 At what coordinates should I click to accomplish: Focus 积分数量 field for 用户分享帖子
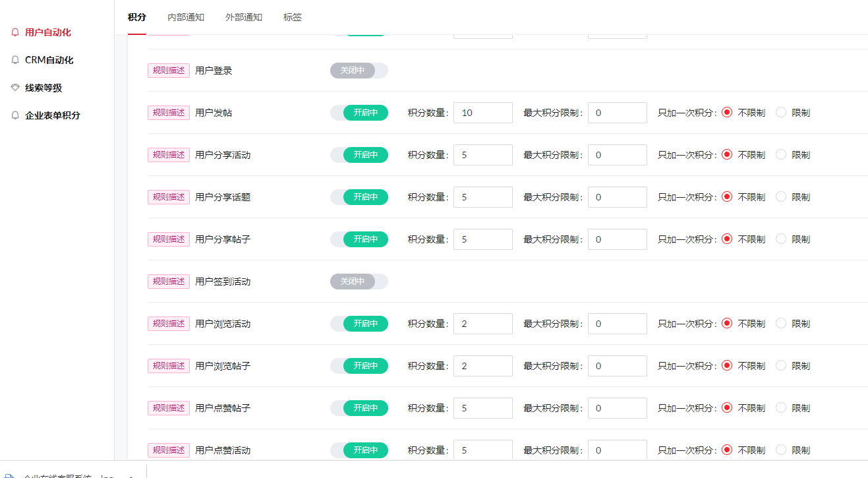pos(483,239)
